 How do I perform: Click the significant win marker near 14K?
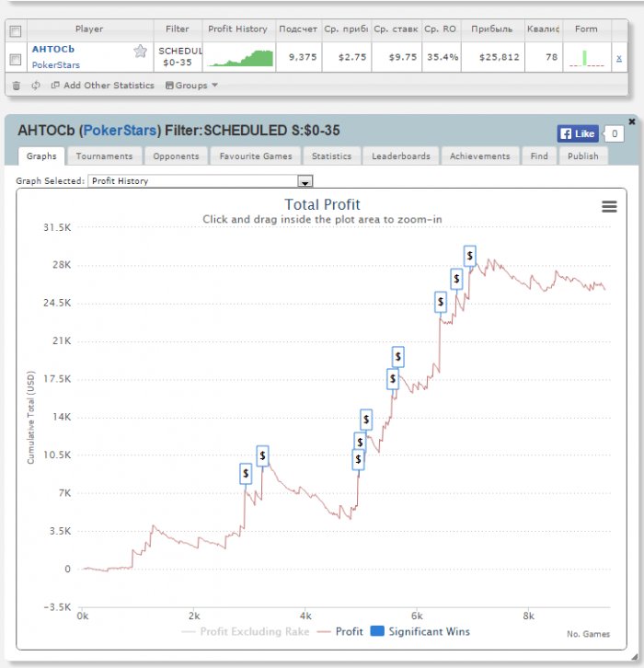point(366,420)
